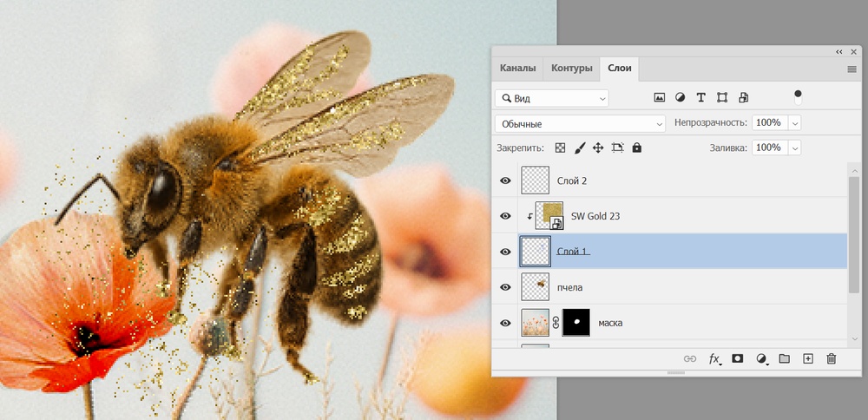Click the pixel layer filter icon
Viewport: 868px width, 420px height.
(x=659, y=97)
